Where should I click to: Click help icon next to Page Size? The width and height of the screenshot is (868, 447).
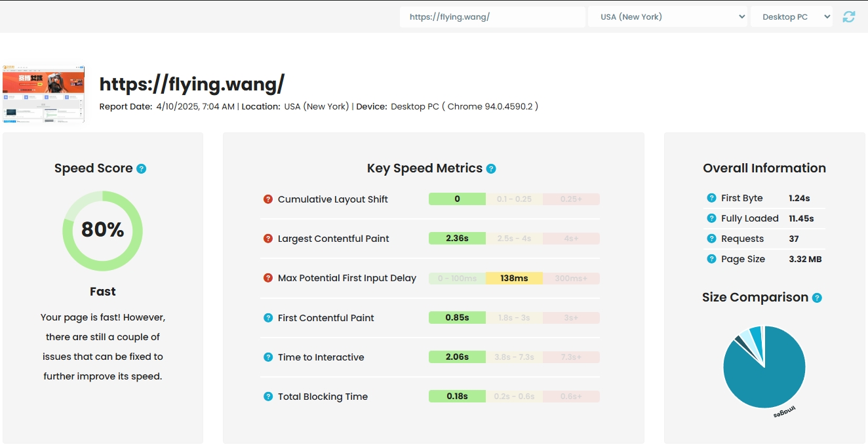click(711, 259)
